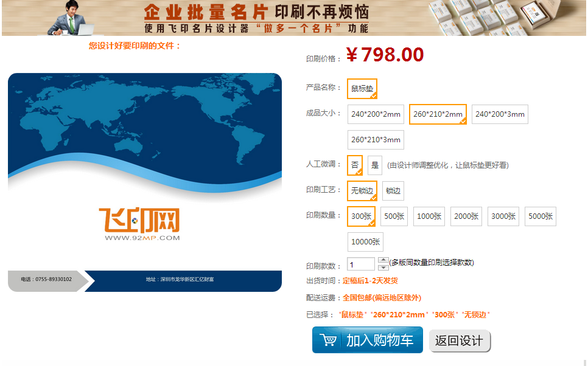
Task: Select 10000张 print quantity
Action: (x=365, y=242)
